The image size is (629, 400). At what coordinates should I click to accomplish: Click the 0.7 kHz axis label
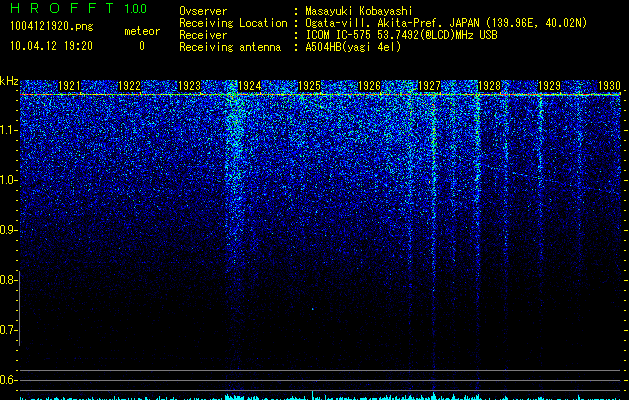tap(8, 330)
